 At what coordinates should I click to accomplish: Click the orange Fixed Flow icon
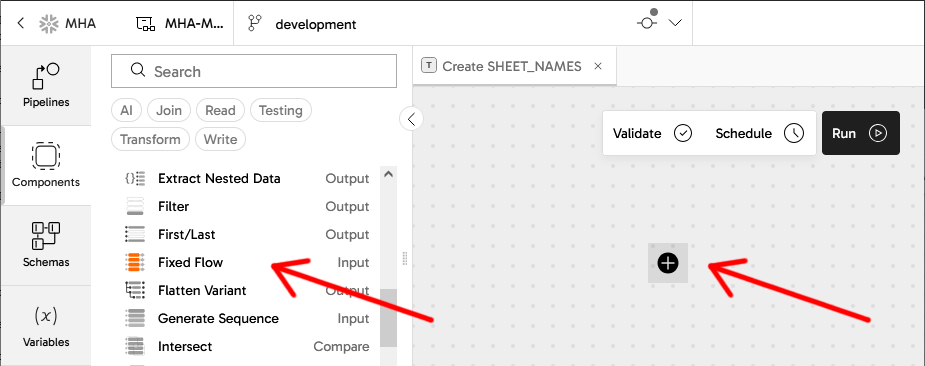(x=135, y=262)
